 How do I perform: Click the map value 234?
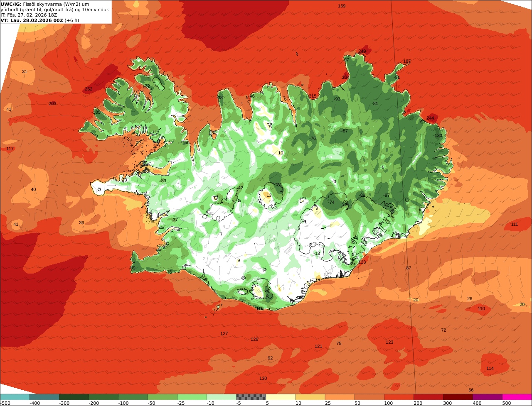(346, 77)
